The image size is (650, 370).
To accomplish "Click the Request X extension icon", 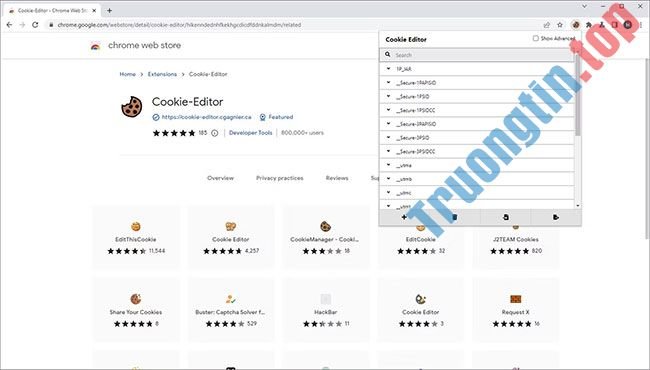I will coord(515,299).
